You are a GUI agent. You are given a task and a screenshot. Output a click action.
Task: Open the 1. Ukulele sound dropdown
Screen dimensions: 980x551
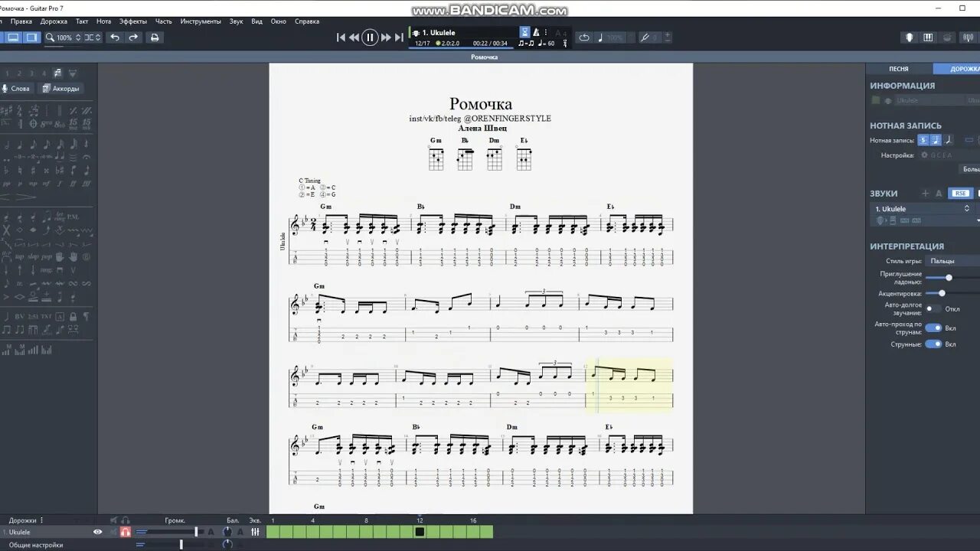click(x=923, y=208)
